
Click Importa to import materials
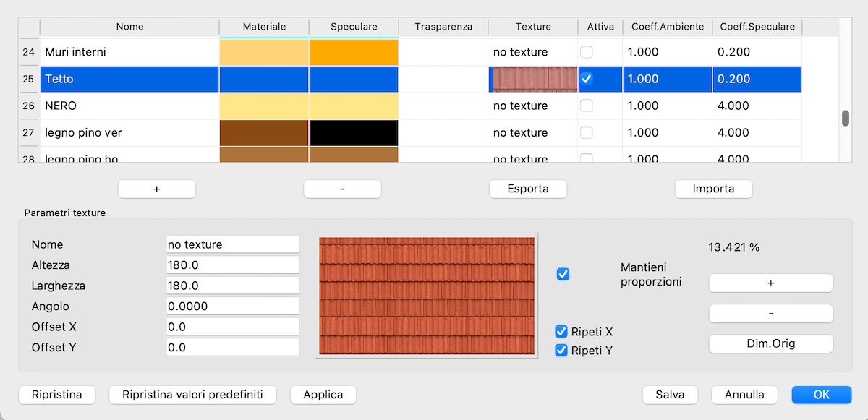tap(713, 189)
